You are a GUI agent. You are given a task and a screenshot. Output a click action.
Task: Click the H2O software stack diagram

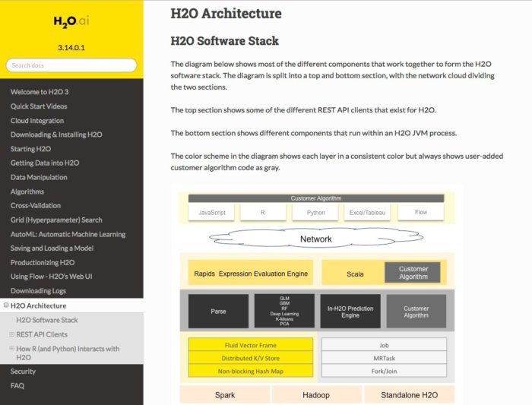316,295
